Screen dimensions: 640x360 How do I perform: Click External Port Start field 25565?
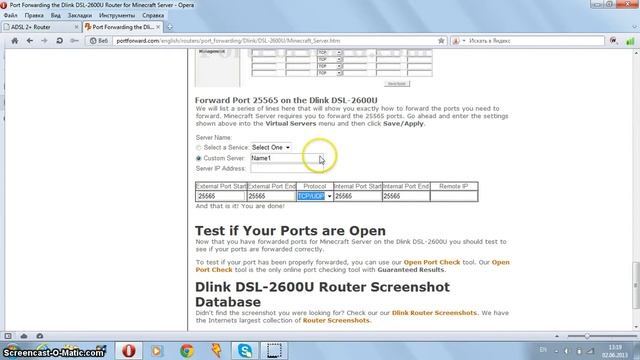[221, 196]
